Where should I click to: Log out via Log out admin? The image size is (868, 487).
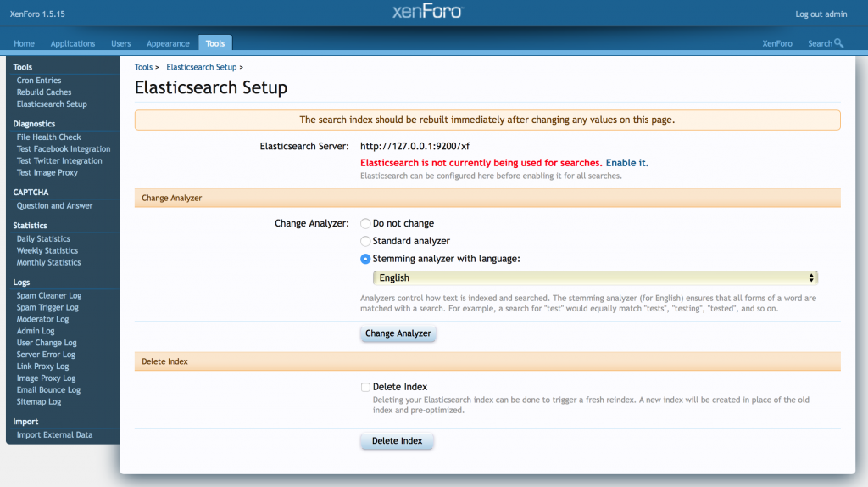point(821,14)
